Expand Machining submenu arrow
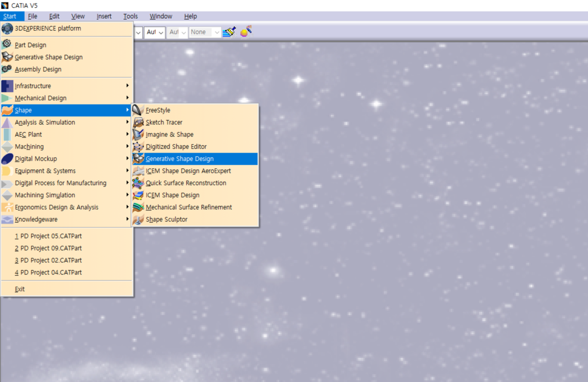Viewport: 588px width, 382px height. tap(127, 146)
